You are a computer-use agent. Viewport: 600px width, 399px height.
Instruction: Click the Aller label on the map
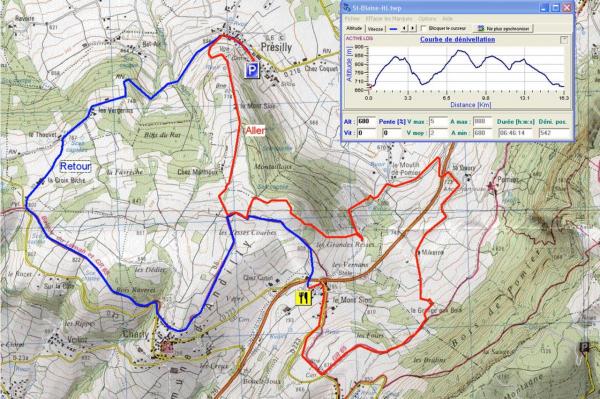[255, 131]
